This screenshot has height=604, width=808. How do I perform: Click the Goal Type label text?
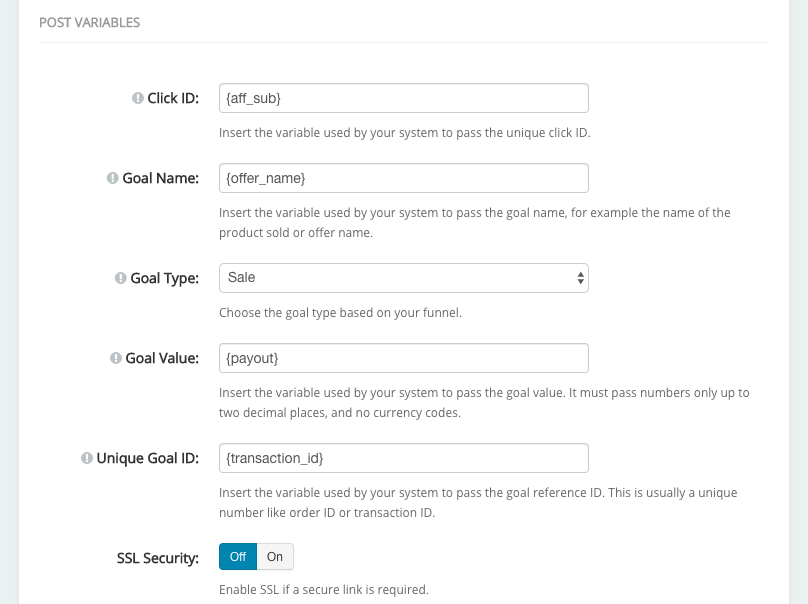(164, 278)
